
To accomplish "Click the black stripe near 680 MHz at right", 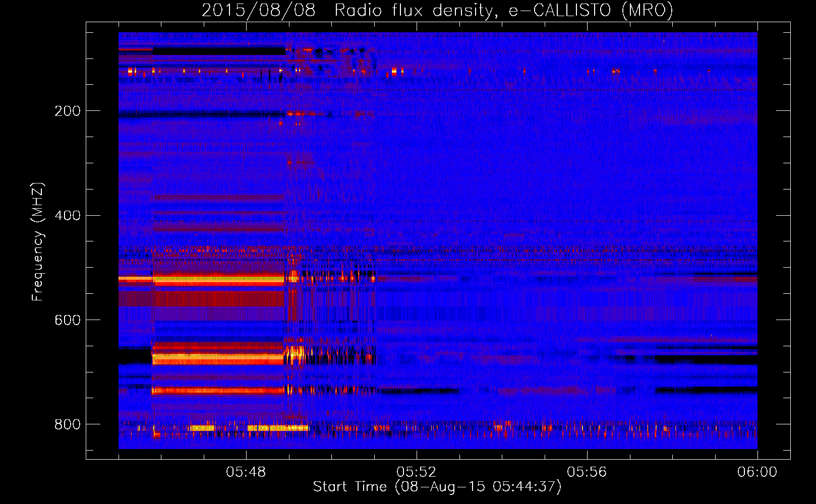I will [x=706, y=360].
